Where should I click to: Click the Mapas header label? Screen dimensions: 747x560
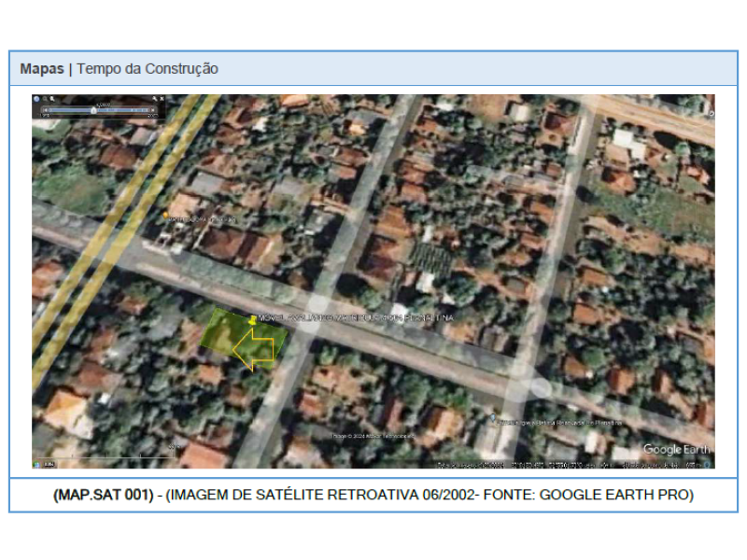click(42, 69)
